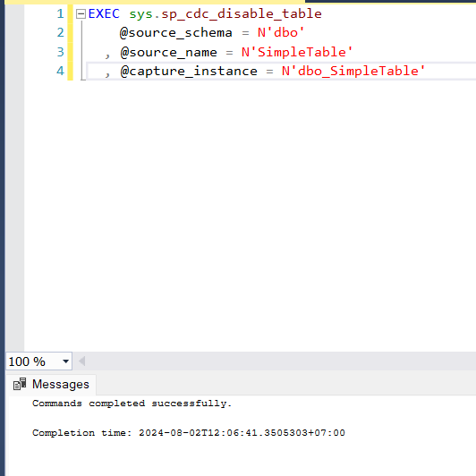Screen dimensions: 476x476
Task: Open the 100 % zoom dropdown
Action: [x=65, y=361]
